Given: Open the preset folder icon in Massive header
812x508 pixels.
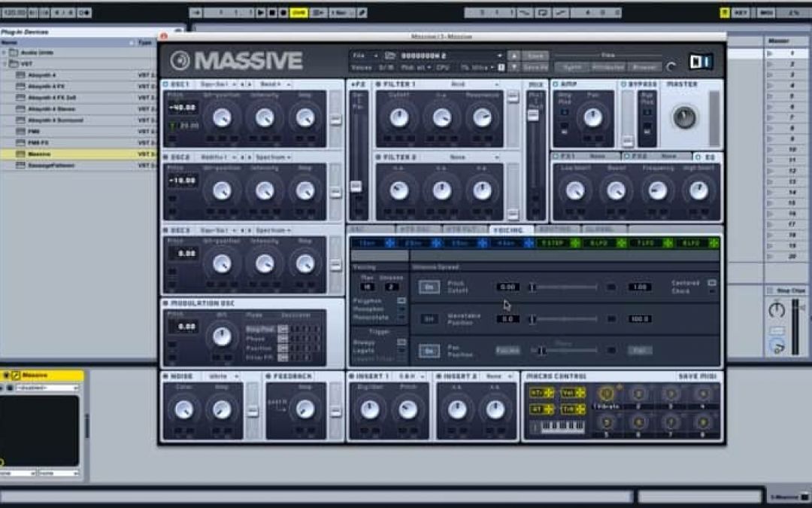Looking at the screenshot, I should click(390, 56).
